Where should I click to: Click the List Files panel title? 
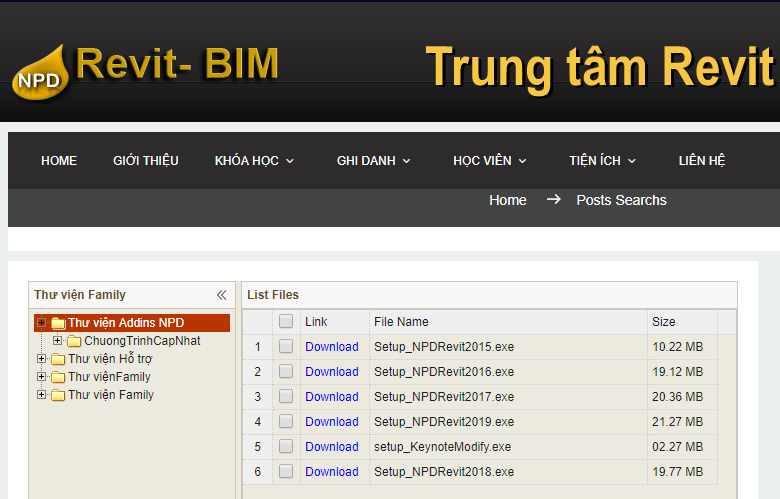click(x=273, y=295)
